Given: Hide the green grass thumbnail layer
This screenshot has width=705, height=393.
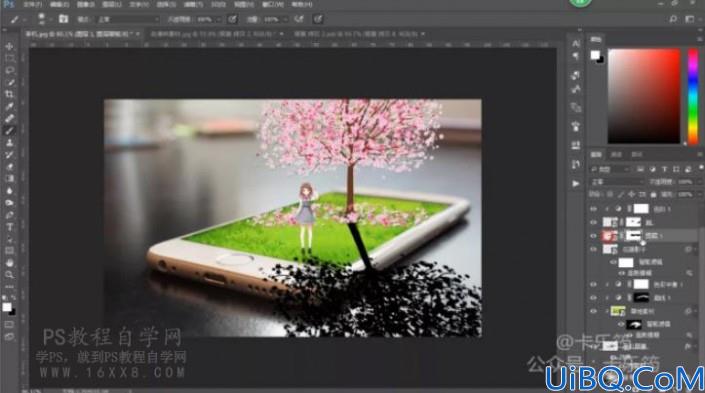Looking at the screenshot, I should [x=594, y=311].
